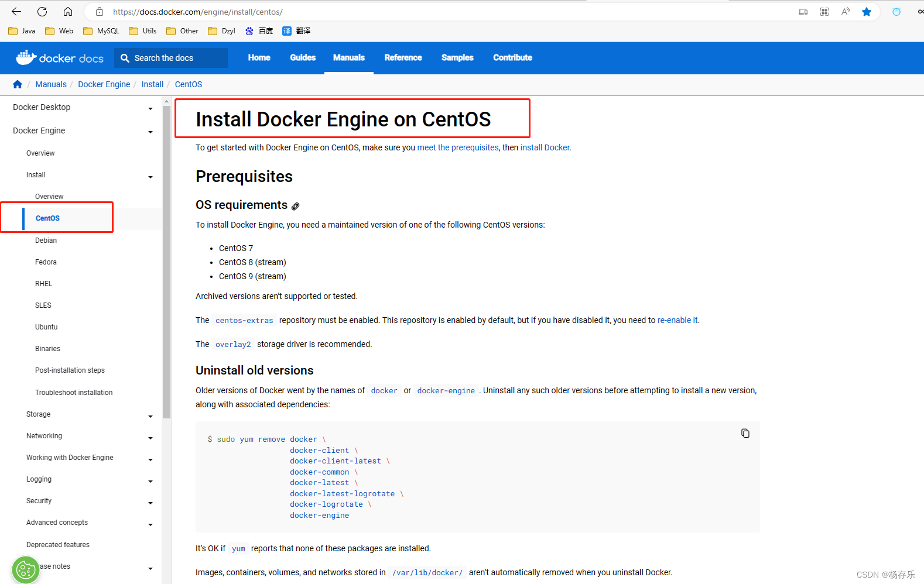Open the Contribute nav tab
The image size is (924, 584).
point(512,57)
